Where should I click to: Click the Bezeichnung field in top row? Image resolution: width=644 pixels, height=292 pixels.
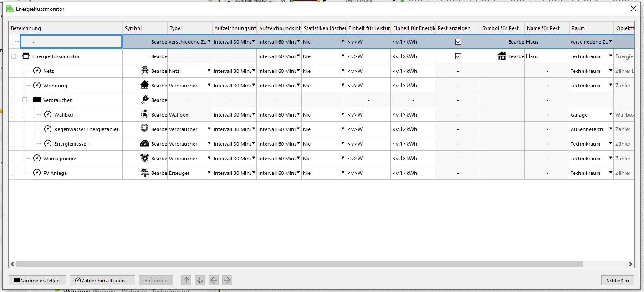pos(71,41)
